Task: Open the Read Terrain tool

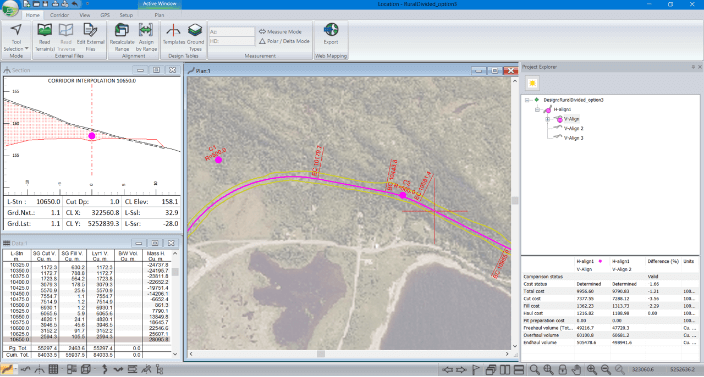Action: [44, 37]
